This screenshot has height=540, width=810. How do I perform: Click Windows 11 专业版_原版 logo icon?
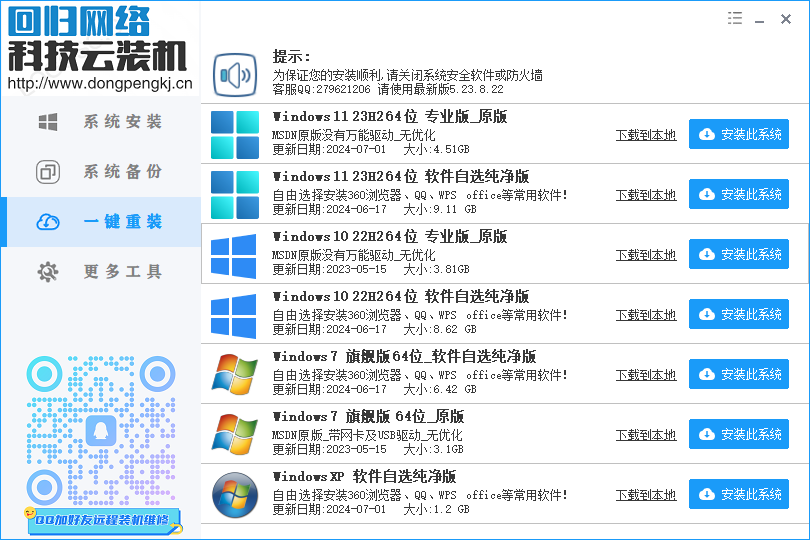(235, 135)
